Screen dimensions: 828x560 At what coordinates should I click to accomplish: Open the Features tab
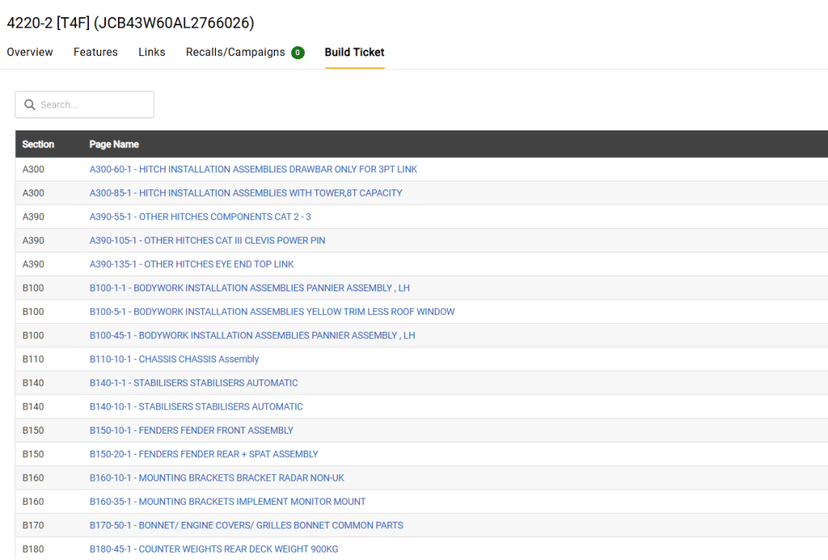click(95, 52)
